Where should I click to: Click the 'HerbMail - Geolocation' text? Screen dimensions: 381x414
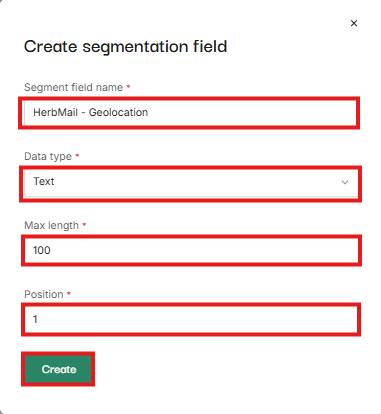click(x=90, y=112)
